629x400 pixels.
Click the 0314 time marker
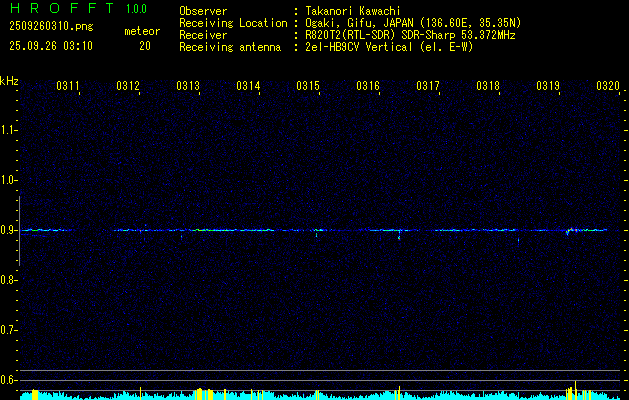coord(248,85)
